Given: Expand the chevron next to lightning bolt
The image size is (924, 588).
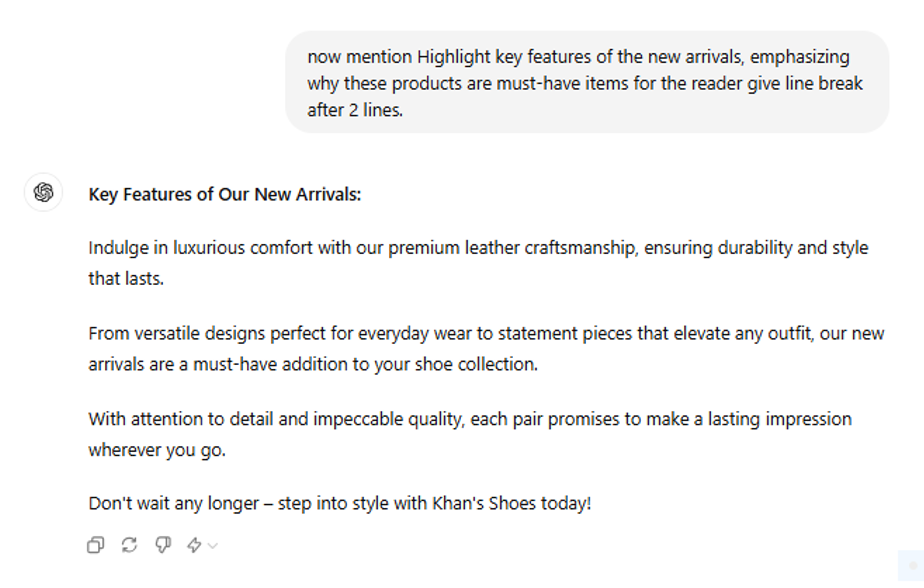Looking at the screenshot, I should [213, 546].
